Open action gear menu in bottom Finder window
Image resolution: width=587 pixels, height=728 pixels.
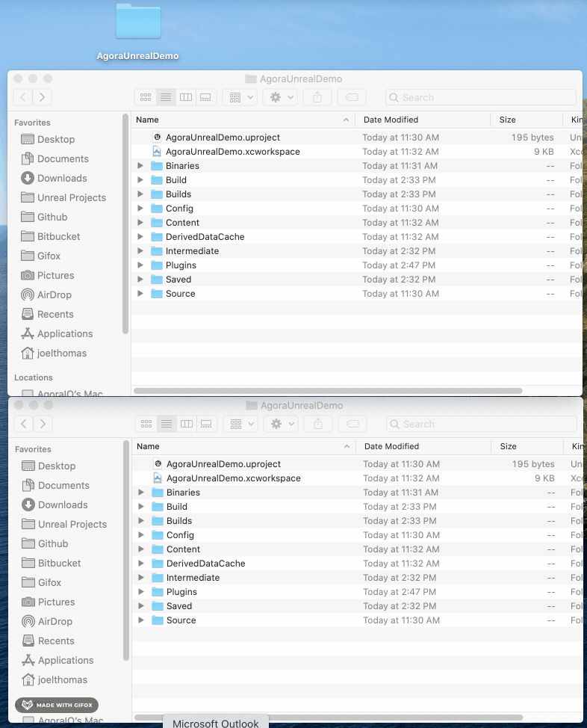pyautogui.click(x=281, y=424)
